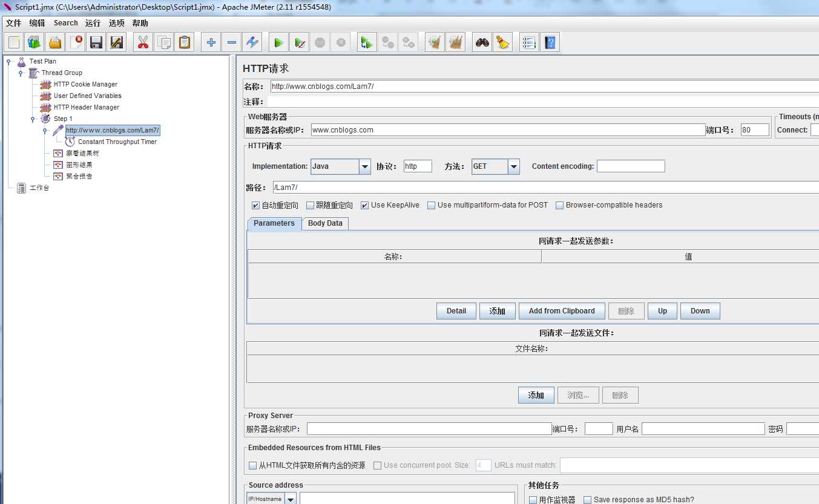Viewport: 819px width, 504px height.
Task: Open the IP/Hostname source address dropdown
Action: [x=291, y=499]
